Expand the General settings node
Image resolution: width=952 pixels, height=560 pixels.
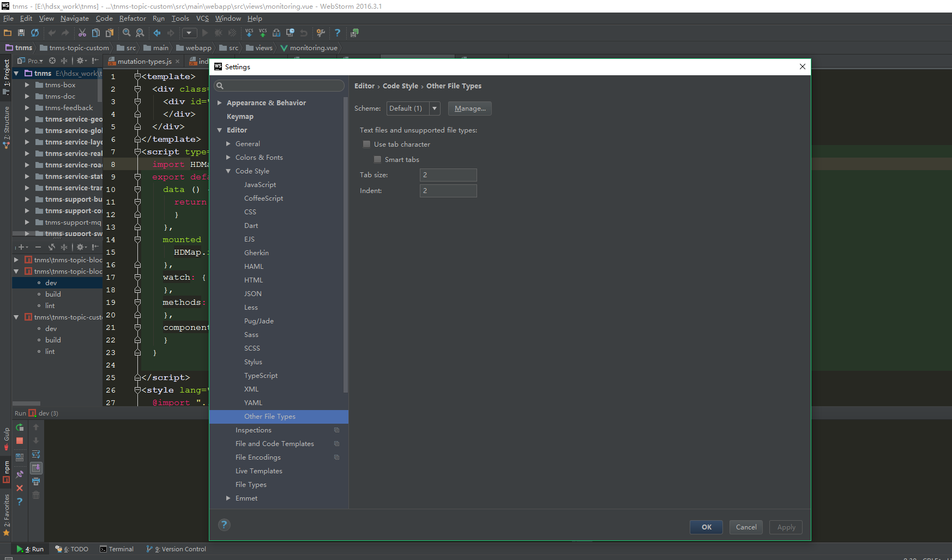(228, 143)
